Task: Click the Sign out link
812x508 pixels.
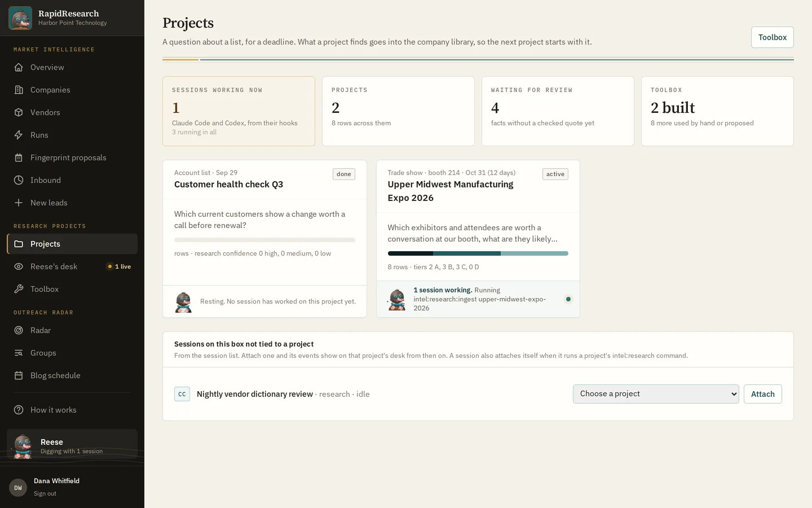Action: (x=45, y=493)
